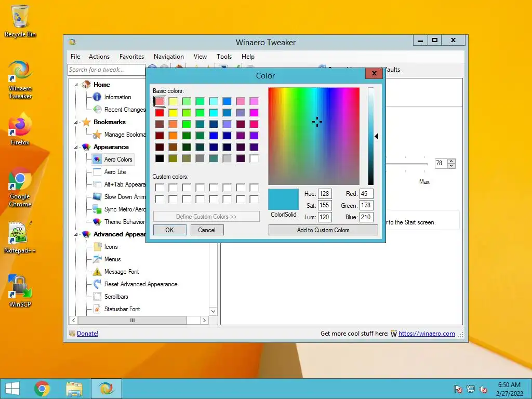Open the Navigation menu

(169, 57)
